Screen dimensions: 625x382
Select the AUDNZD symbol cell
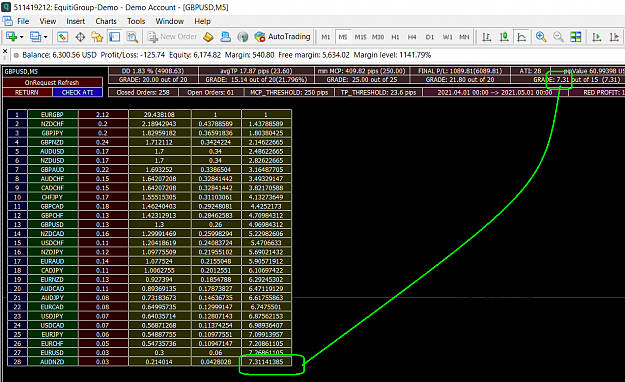[52, 362]
